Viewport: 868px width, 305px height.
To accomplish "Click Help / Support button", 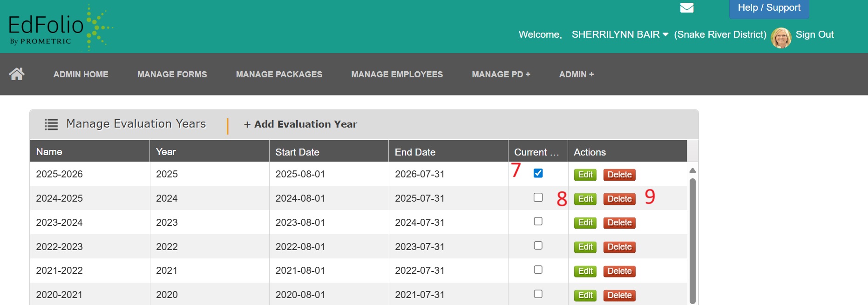I will click(769, 8).
